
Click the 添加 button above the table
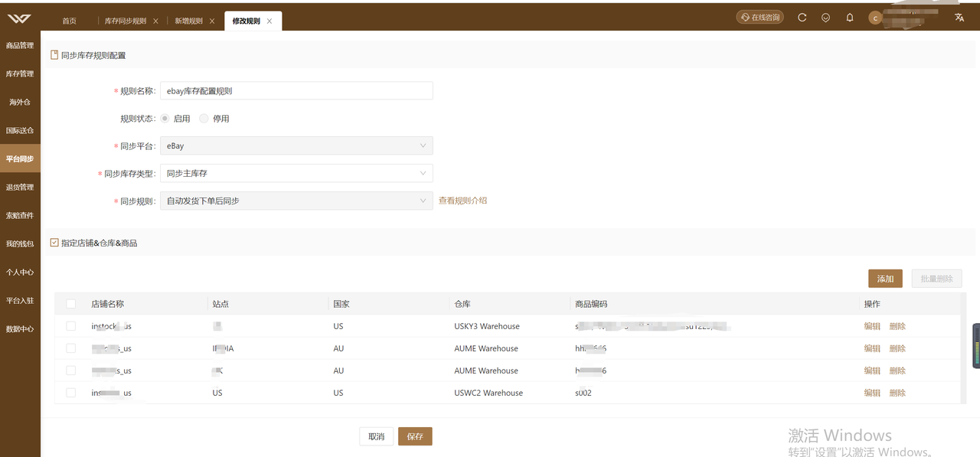[x=885, y=278]
